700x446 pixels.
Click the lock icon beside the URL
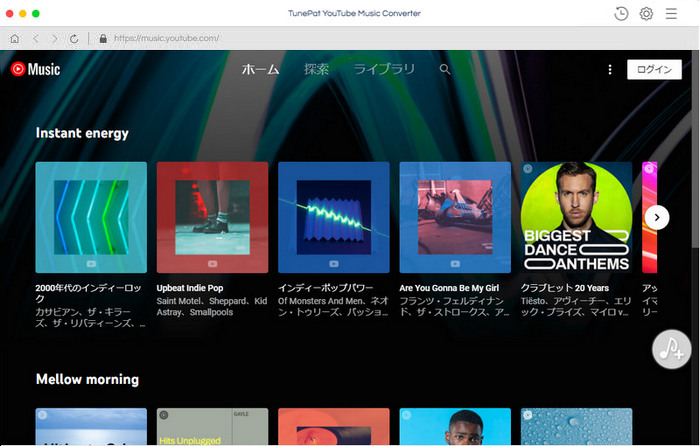coord(103,38)
